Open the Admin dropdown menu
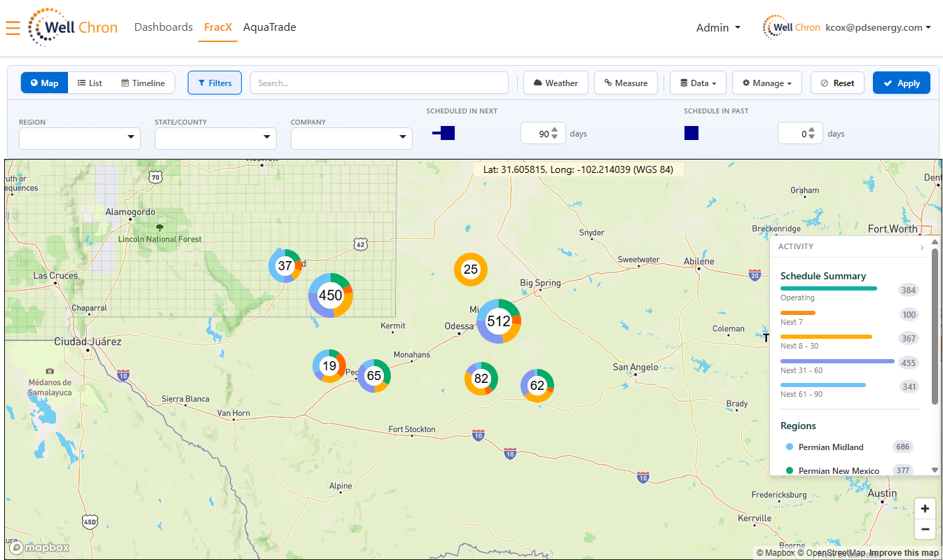 point(718,28)
